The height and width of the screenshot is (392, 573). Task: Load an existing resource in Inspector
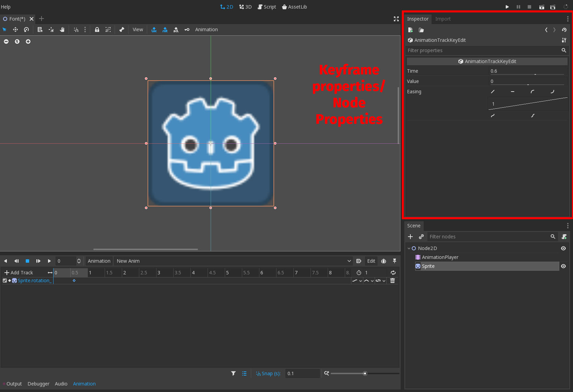(421, 30)
